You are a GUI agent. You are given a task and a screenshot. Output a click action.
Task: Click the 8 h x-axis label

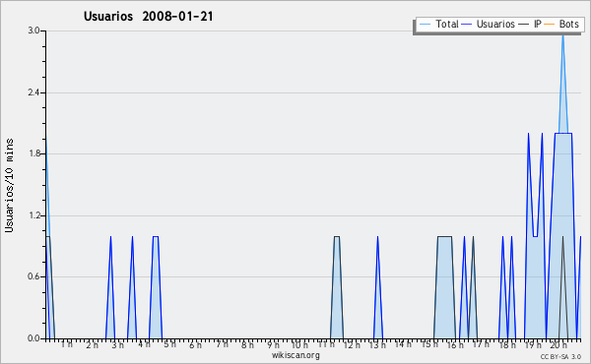(x=247, y=344)
